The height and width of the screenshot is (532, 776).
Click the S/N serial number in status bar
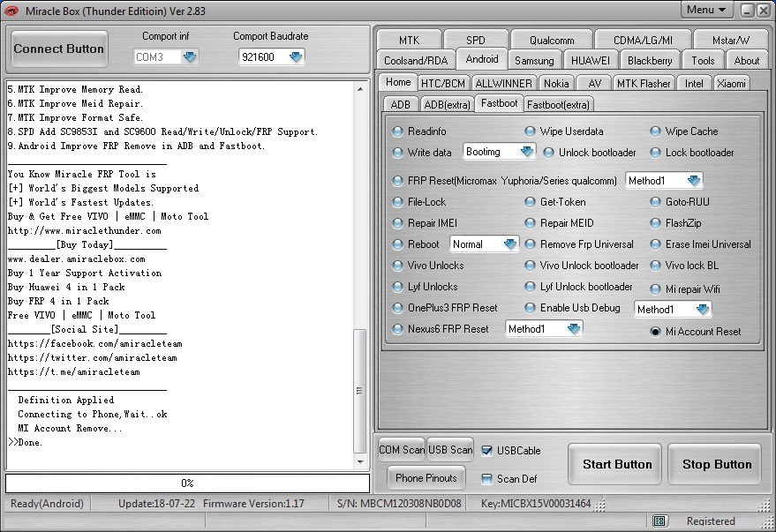pyautogui.click(x=399, y=504)
